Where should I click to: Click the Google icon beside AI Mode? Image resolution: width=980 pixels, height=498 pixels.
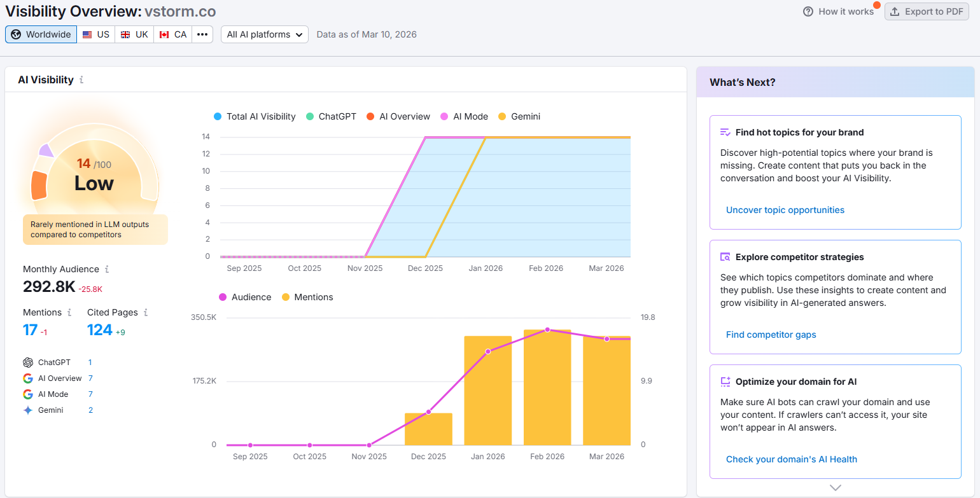click(x=28, y=394)
